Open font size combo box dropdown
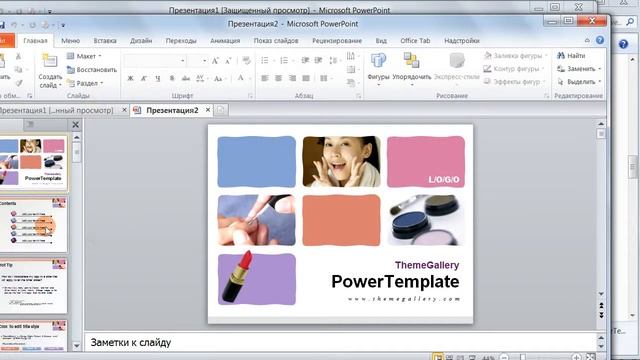640x360 pixels. [204, 61]
